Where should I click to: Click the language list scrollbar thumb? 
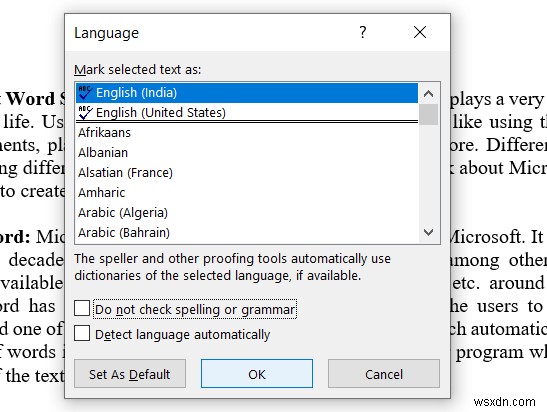(428, 114)
